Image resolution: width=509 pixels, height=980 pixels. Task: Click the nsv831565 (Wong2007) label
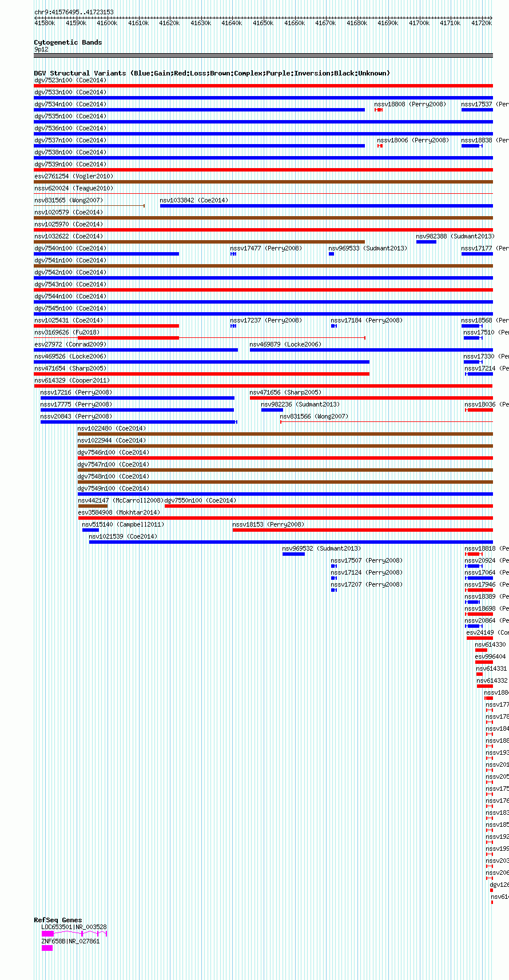69,200
